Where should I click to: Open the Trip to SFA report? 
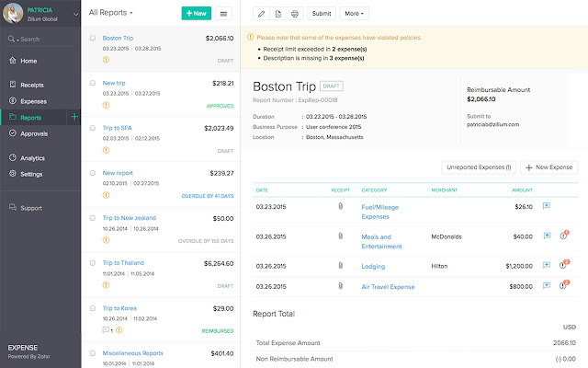pos(118,128)
